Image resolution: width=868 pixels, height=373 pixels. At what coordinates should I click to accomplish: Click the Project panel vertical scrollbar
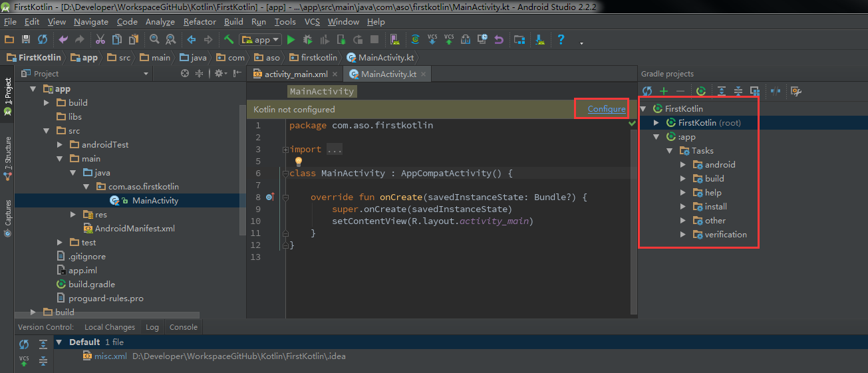pos(242,170)
